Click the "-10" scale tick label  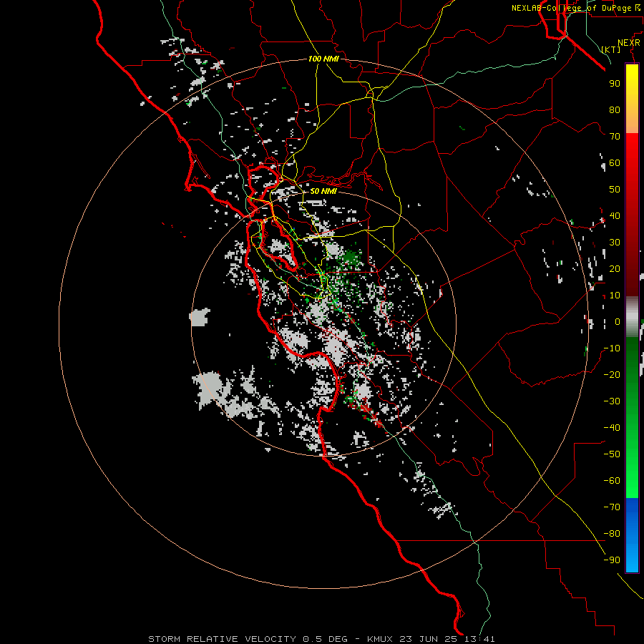(x=612, y=348)
